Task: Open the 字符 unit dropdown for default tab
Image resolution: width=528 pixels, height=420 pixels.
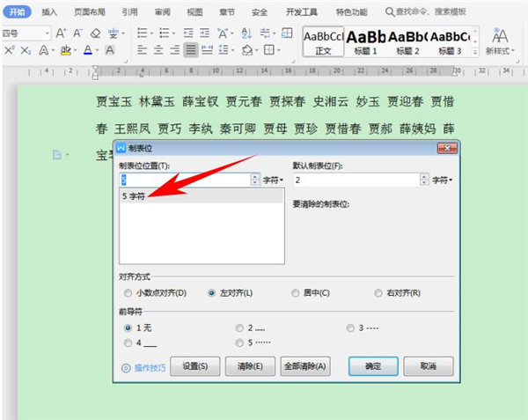Action: tap(442, 181)
